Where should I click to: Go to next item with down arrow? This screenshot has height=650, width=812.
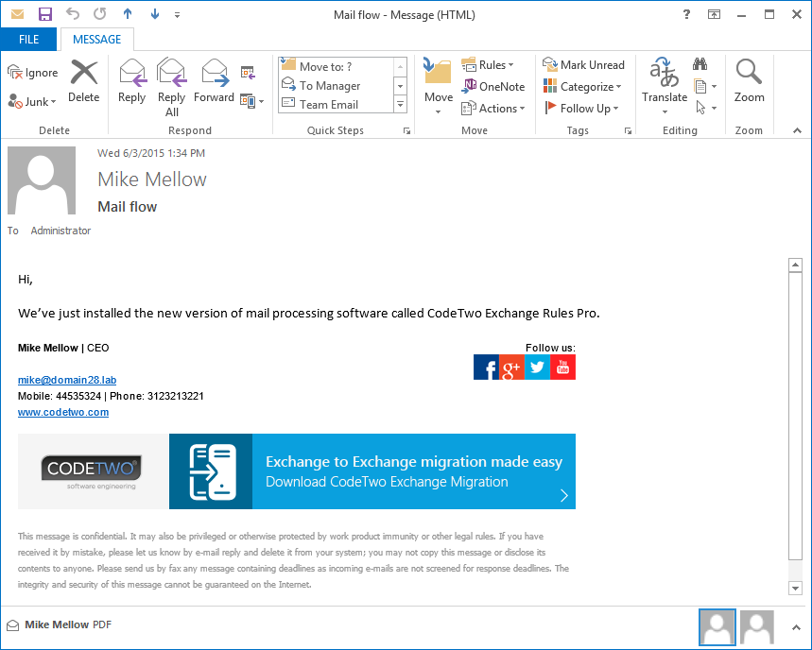pyautogui.click(x=154, y=14)
